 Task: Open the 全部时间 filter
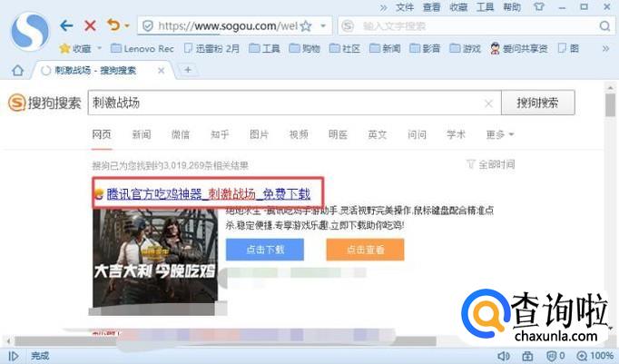click(x=491, y=164)
